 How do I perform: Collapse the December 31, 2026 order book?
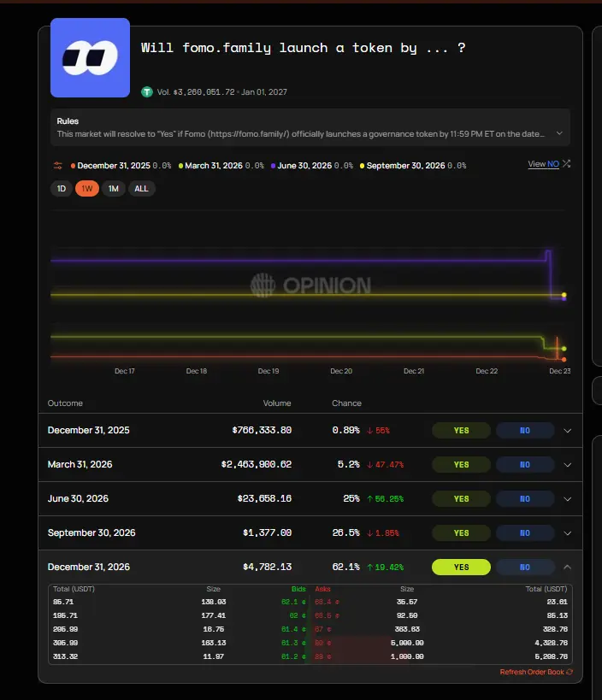point(567,567)
